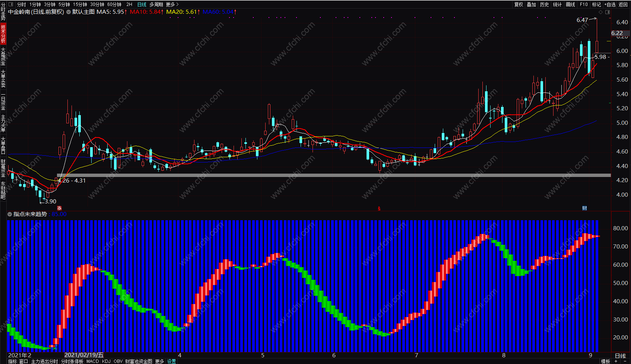Viewport: 631px width, 364px height.
Task: Zoom out chart with − button
Action: pos(625,361)
